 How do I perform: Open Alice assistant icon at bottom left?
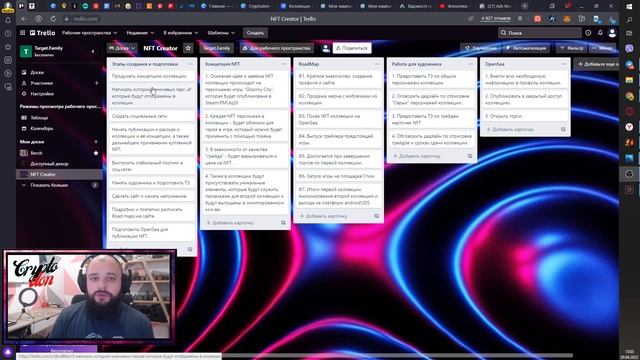pyautogui.click(x=8, y=352)
